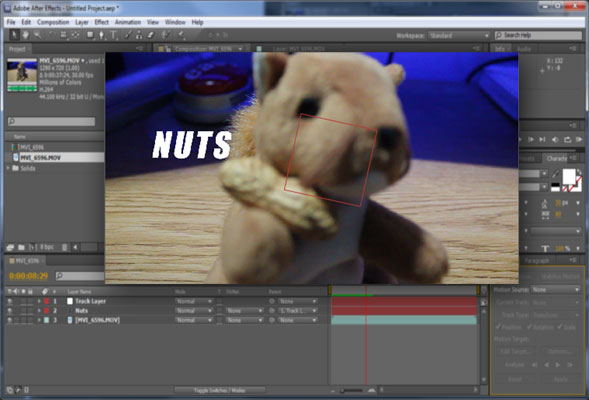Click the current time 0:00:08:29 display
The image size is (589, 400).
coord(29,276)
